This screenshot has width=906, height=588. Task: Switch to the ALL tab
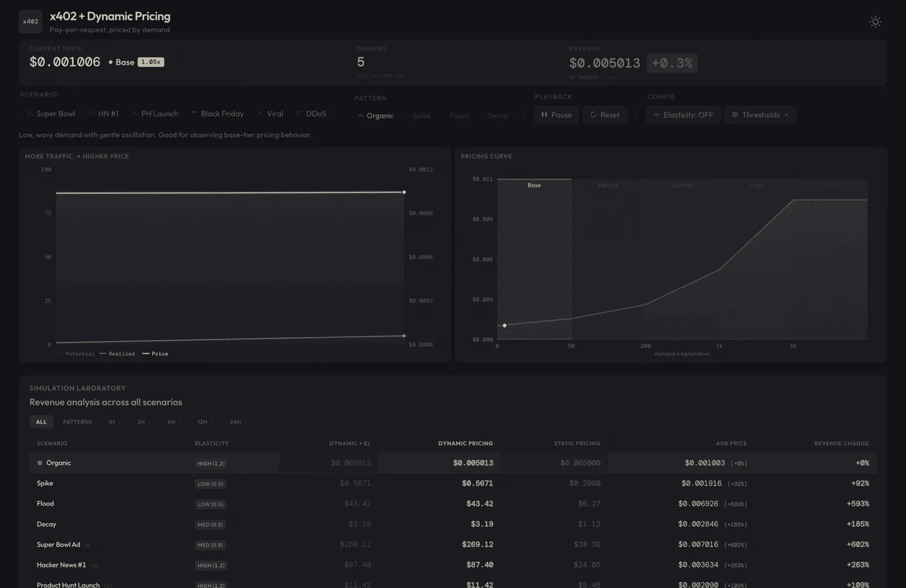point(41,422)
